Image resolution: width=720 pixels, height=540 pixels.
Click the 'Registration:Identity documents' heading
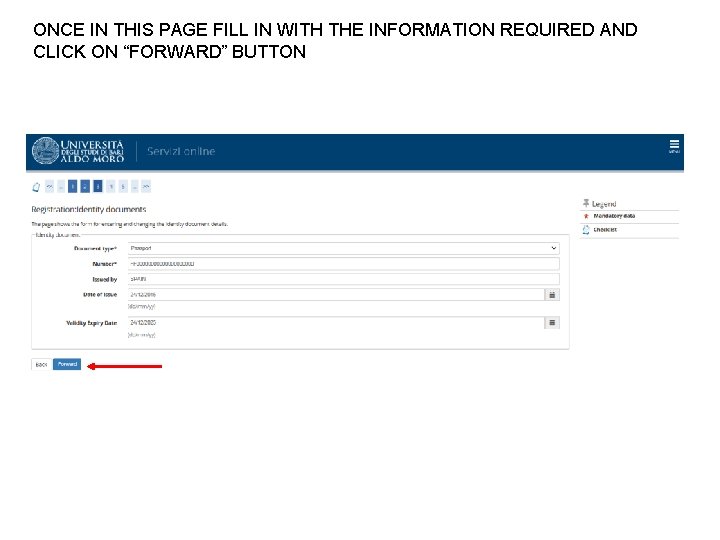[89, 209]
